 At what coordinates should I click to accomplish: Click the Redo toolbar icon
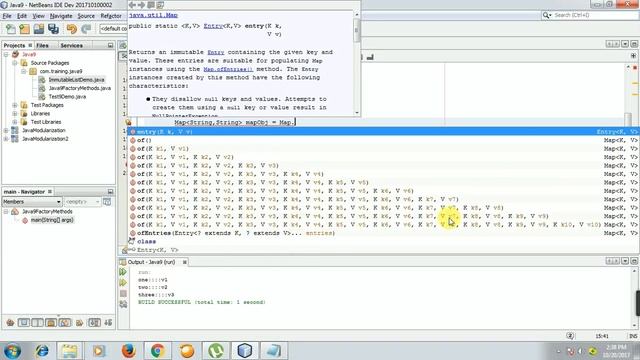86,29
